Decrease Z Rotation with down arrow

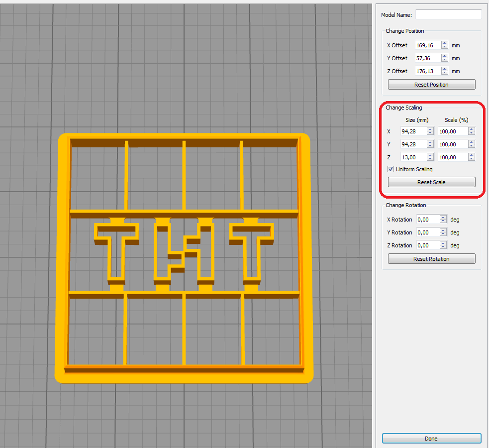443,247
